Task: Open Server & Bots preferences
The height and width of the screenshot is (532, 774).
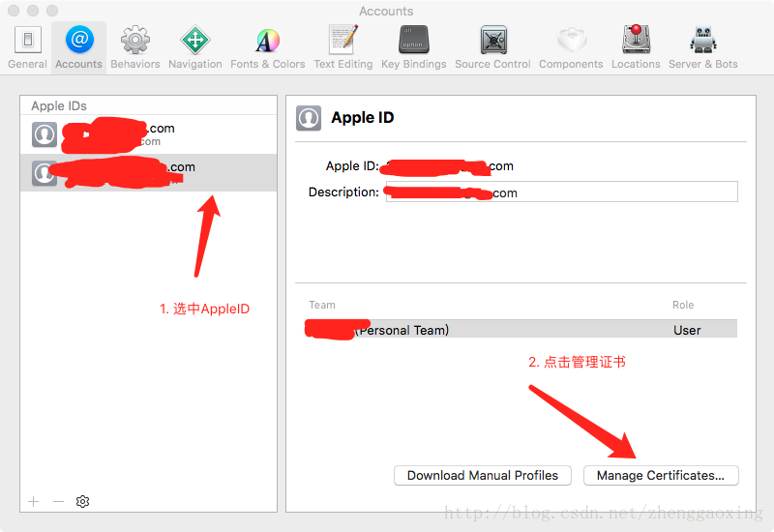Action: pyautogui.click(x=703, y=47)
